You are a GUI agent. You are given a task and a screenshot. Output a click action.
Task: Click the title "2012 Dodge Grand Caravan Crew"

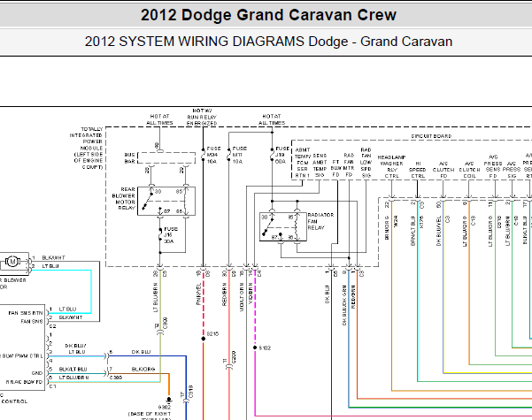(x=268, y=15)
